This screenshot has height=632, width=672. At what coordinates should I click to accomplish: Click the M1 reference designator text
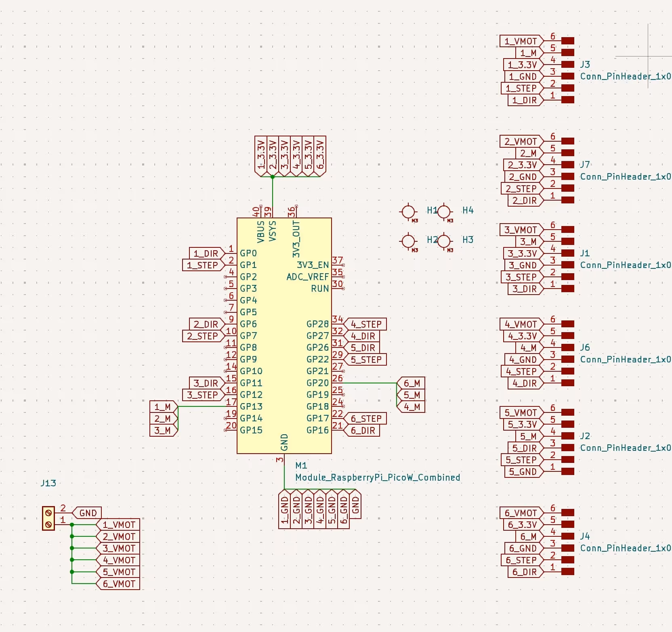(301, 465)
